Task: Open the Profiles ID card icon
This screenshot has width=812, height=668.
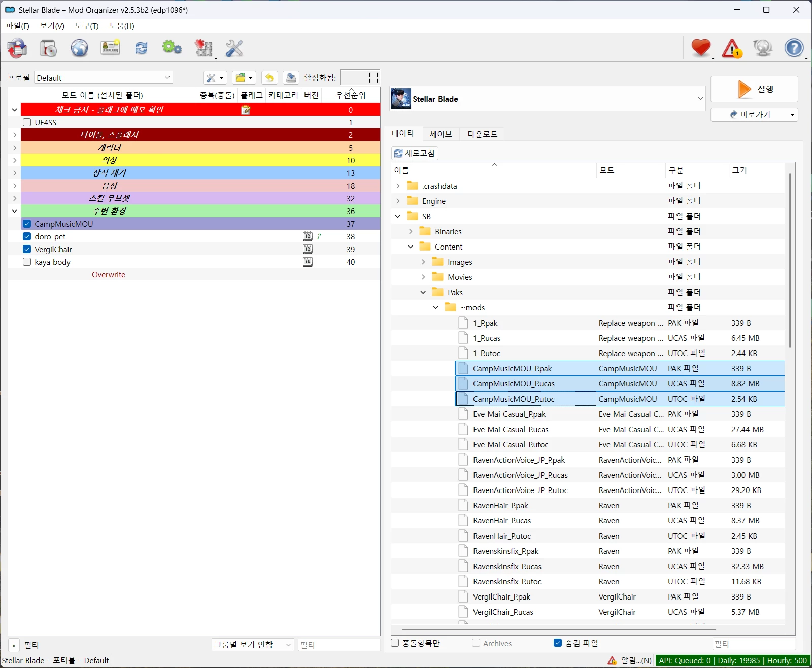Action: pyautogui.click(x=110, y=48)
